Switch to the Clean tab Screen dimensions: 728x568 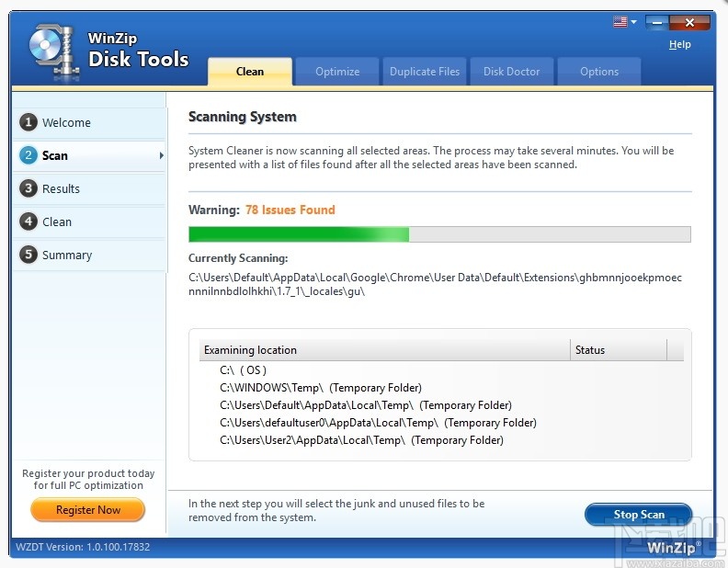point(250,72)
